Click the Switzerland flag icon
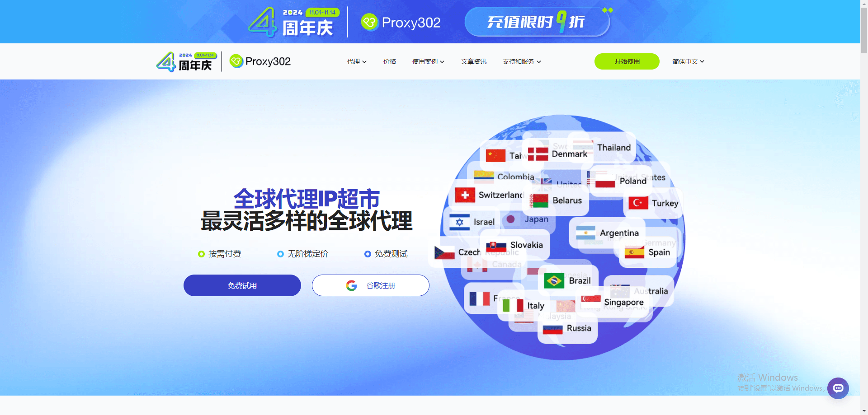 pos(465,195)
